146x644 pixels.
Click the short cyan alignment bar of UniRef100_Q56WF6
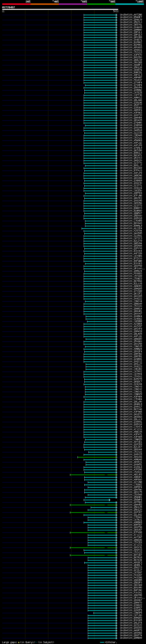(98, 500)
